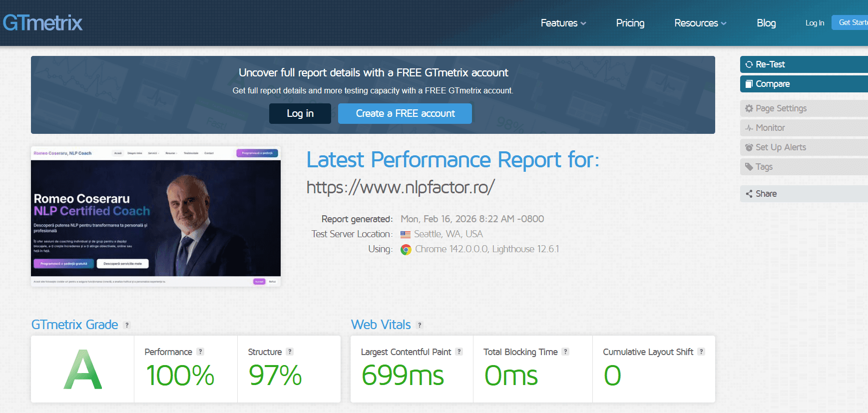This screenshot has height=413, width=868.
Task: Click the Page Settings gear icon
Action: pos(749,108)
